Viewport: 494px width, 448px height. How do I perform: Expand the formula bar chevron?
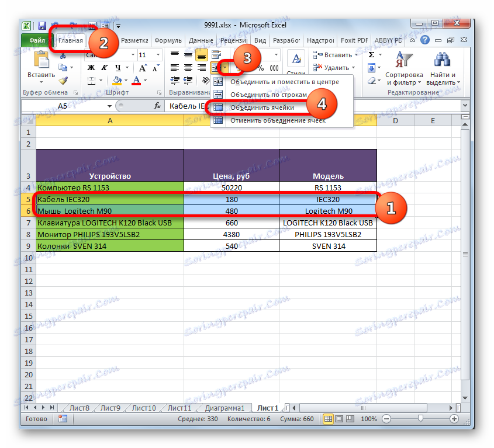465,106
